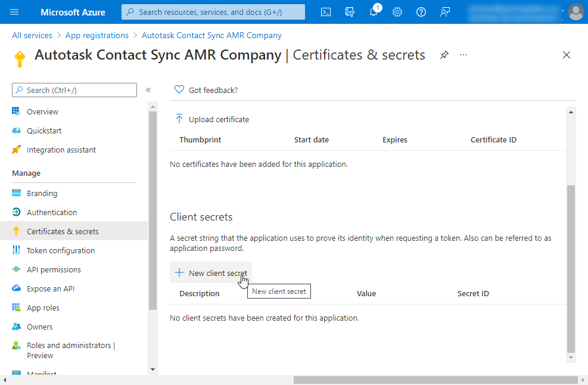The height and width of the screenshot is (385, 588).
Task: Navigate to App registrations breadcrumb
Action: (97, 35)
